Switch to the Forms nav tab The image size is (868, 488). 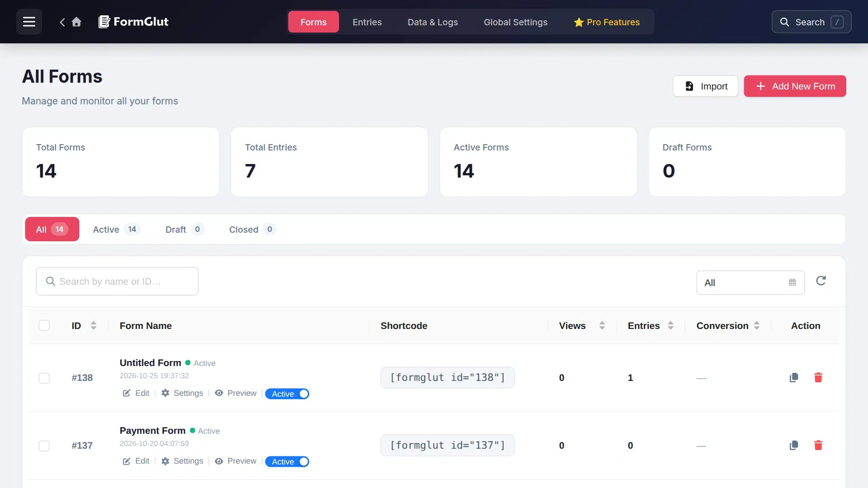(x=313, y=22)
